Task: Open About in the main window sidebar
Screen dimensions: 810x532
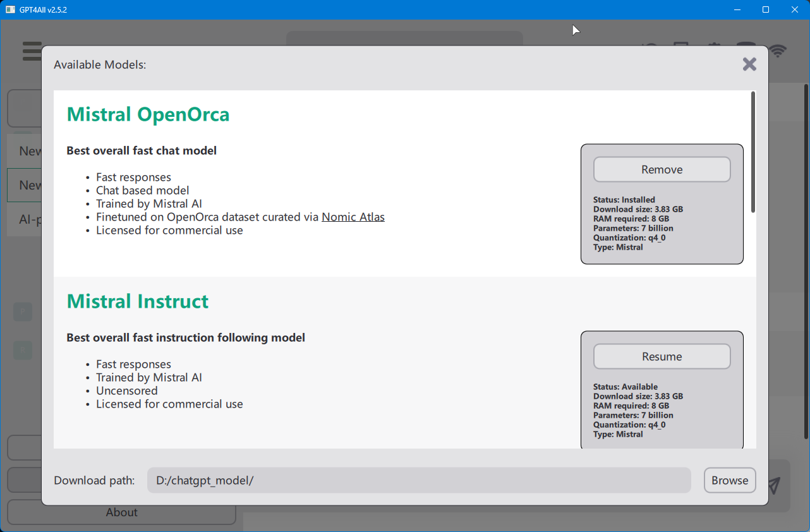Action: (x=121, y=512)
